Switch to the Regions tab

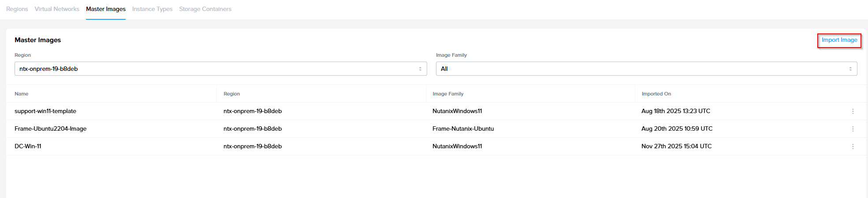[x=17, y=9]
